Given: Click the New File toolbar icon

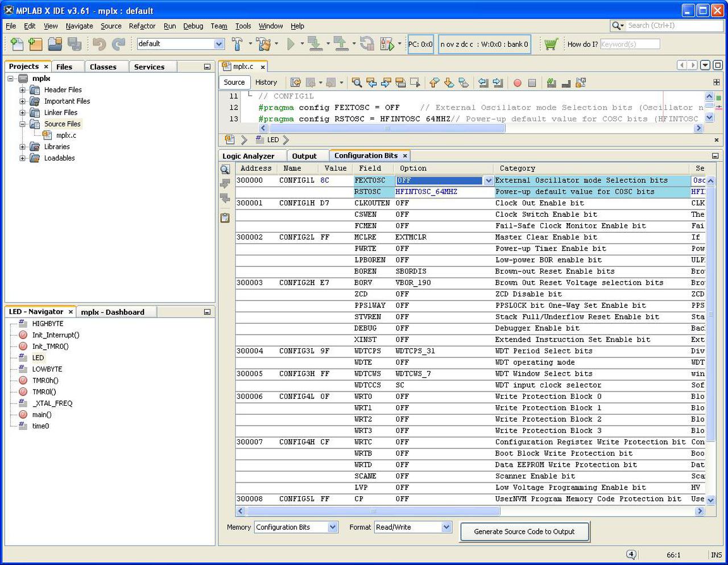Looking at the screenshot, I should [16, 44].
